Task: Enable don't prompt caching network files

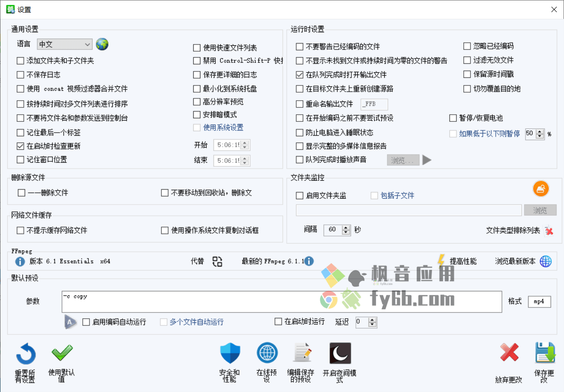Action: (20, 231)
